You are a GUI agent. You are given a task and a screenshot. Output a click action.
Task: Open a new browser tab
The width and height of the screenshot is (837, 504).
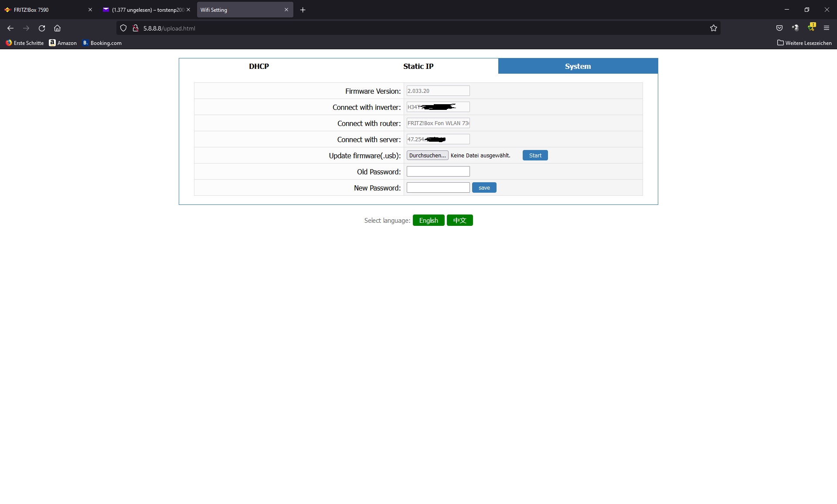point(303,10)
